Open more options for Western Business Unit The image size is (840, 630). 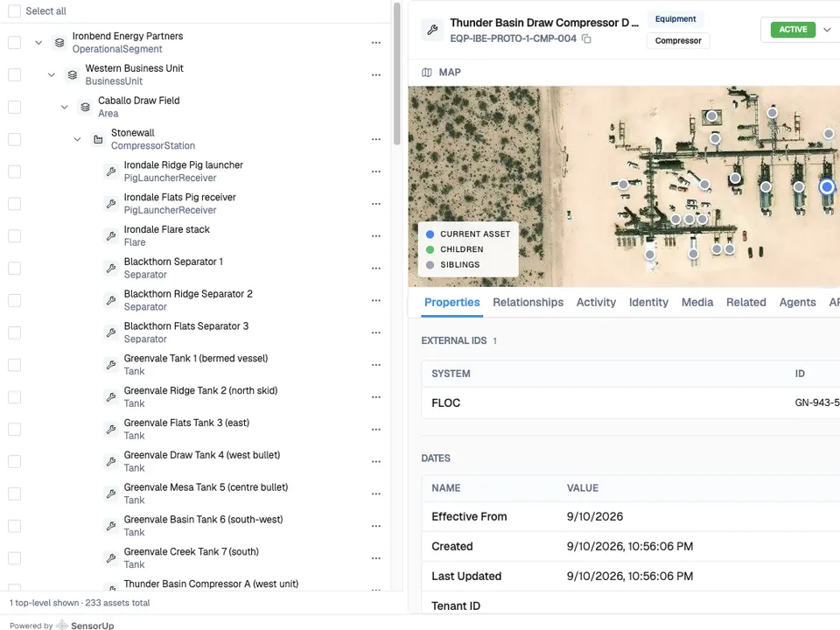pyautogui.click(x=376, y=74)
